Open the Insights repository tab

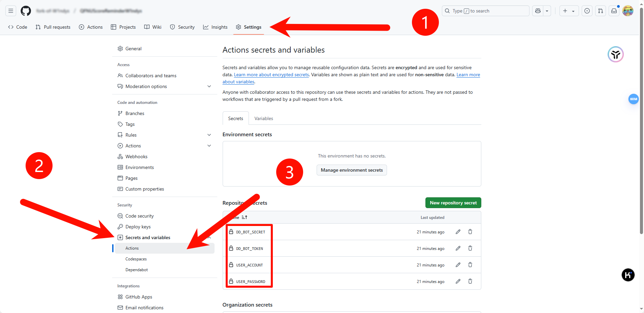tap(215, 27)
